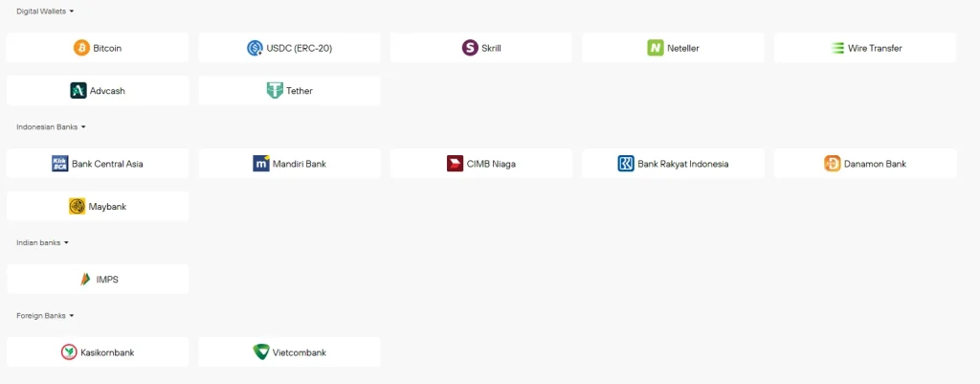Choose Mandiri Bank as payment method
980x384 pixels.
pyautogui.click(x=289, y=164)
